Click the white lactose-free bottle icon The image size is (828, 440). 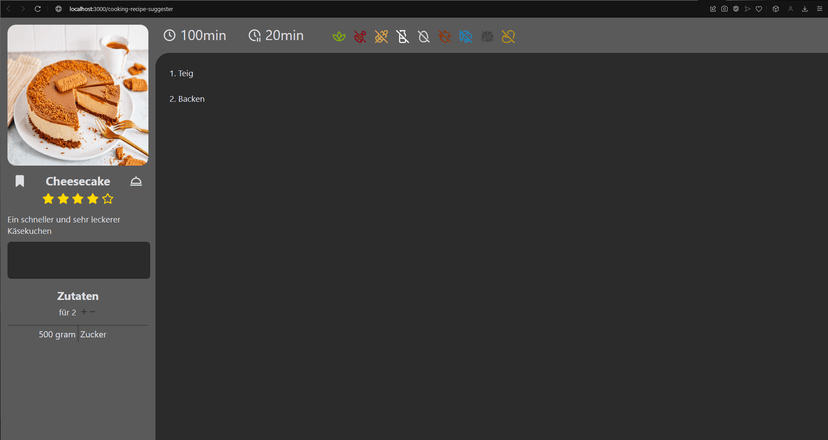pyautogui.click(x=402, y=37)
